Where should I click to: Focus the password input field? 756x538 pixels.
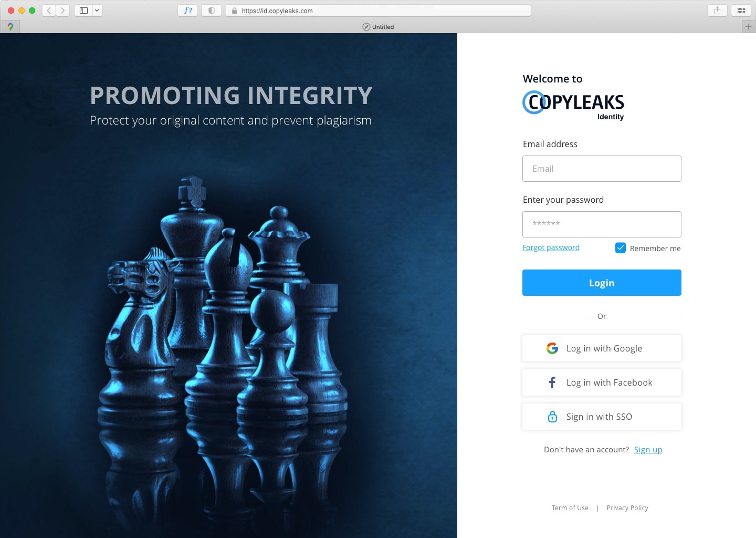[x=602, y=224]
